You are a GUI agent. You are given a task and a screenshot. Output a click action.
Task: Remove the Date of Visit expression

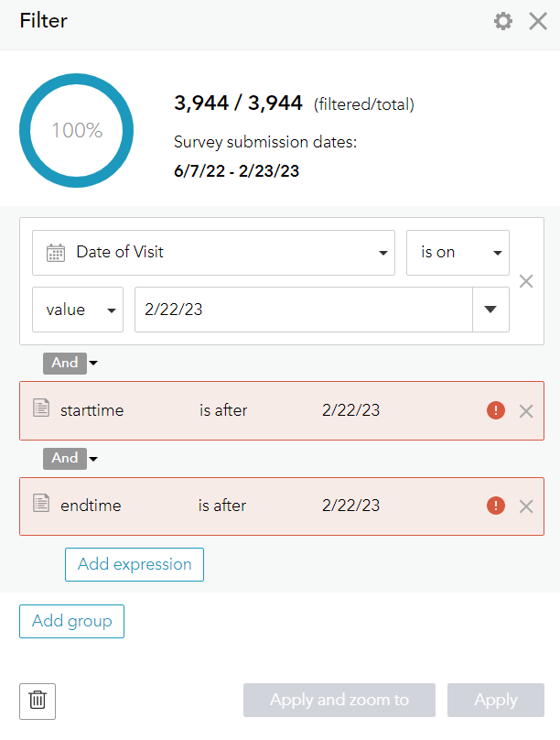pyautogui.click(x=526, y=281)
